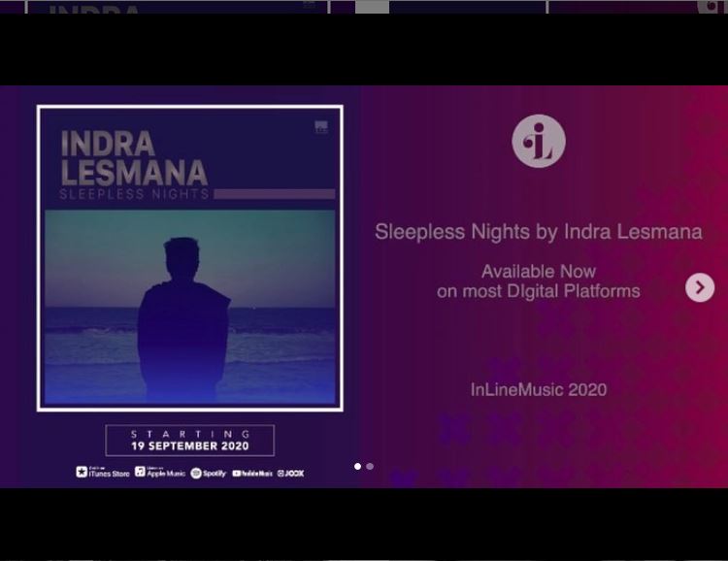728x561 pixels.
Task: Click the 'Starting 19 September 2020' box
Action: coord(190,441)
